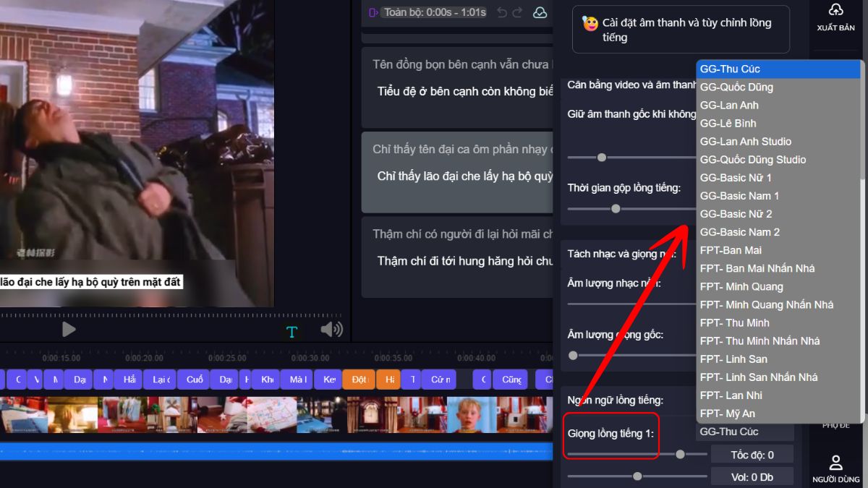Pick FPT- Linh San Nhấn Nhá voice
Viewport: 868px width, 488px height.
tap(778, 377)
